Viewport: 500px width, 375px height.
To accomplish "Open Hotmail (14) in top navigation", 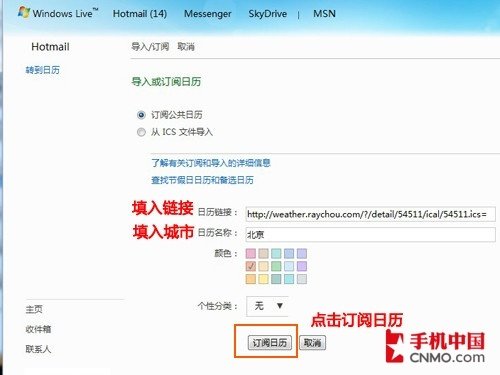I will tap(140, 14).
